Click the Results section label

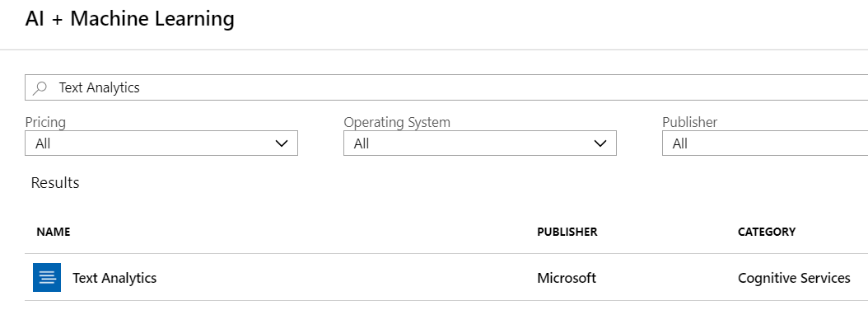click(55, 183)
